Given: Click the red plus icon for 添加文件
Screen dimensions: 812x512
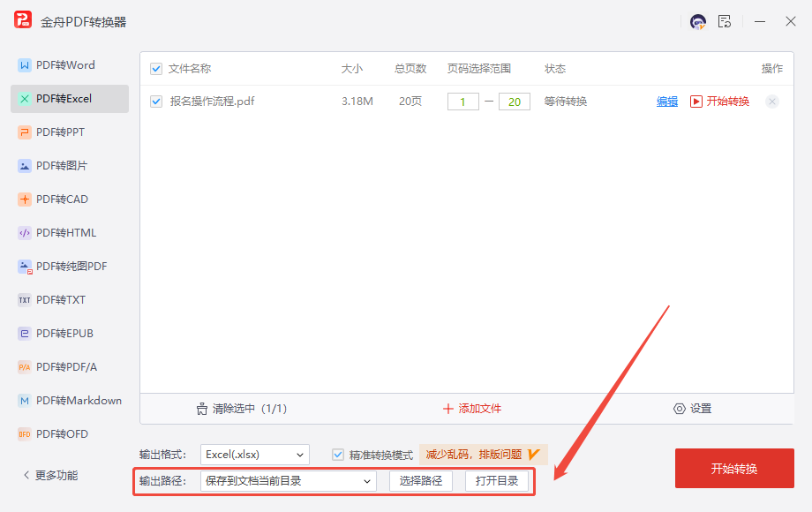Looking at the screenshot, I should (448, 409).
